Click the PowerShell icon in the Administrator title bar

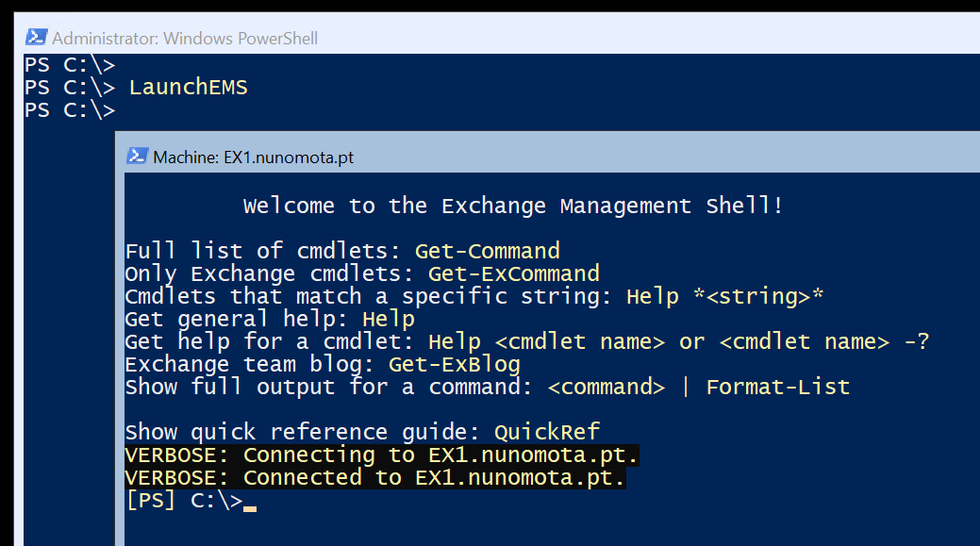click(x=37, y=38)
